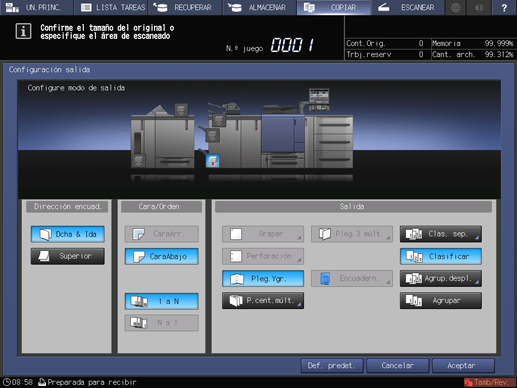Click Preparada para recibir status text

tap(92, 382)
